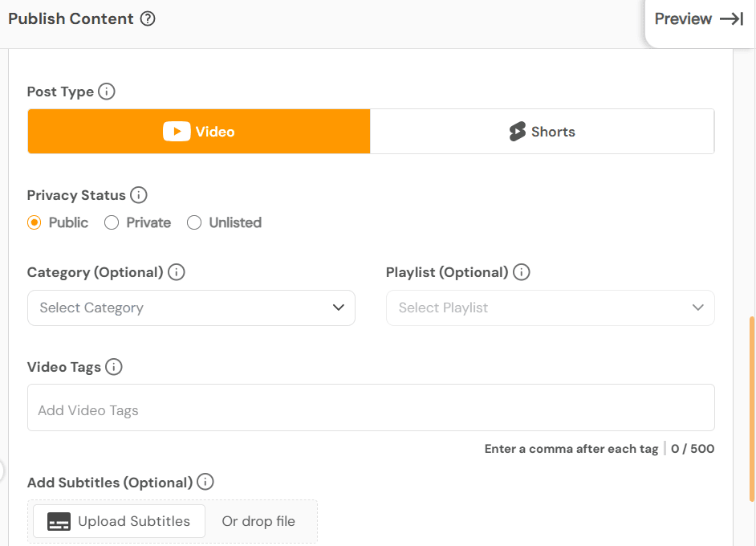Open the Preview panel
The height and width of the screenshot is (546, 756).
[683, 19]
